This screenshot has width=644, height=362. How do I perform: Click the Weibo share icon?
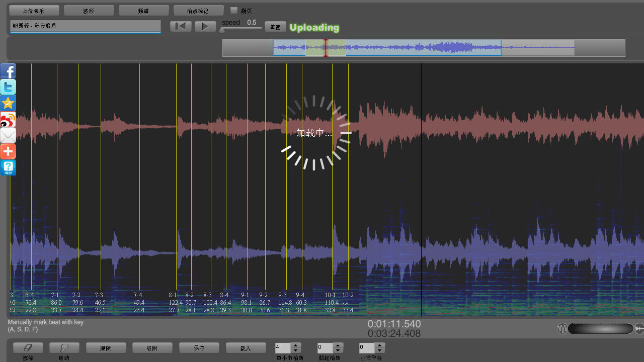click(x=8, y=120)
